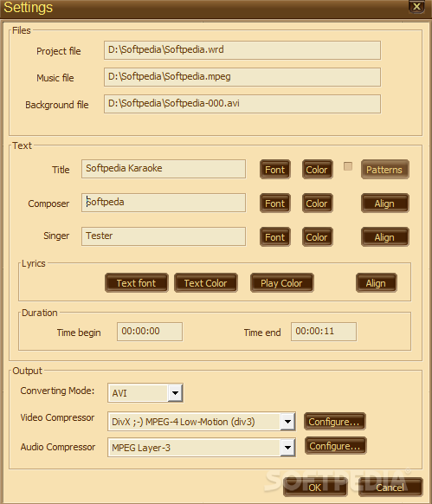
Task: Click the Converting Mode label
Action: (x=57, y=391)
